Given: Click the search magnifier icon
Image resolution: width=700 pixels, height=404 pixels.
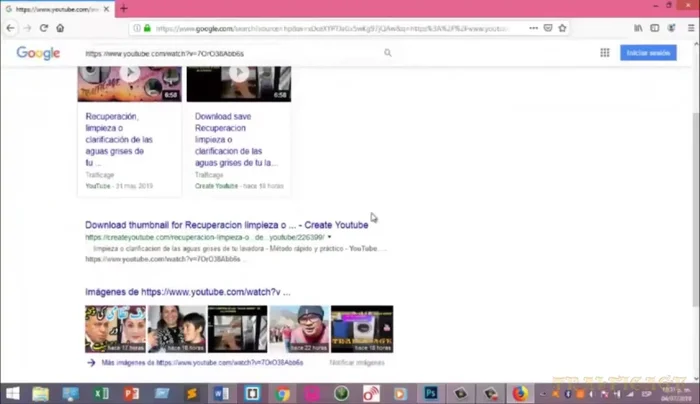Looking at the screenshot, I should coord(388,53).
